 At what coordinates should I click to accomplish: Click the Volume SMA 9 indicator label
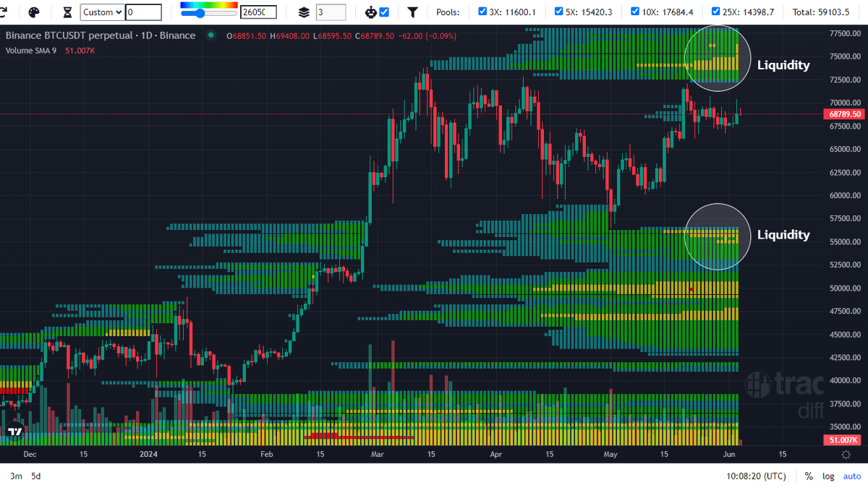(33, 50)
